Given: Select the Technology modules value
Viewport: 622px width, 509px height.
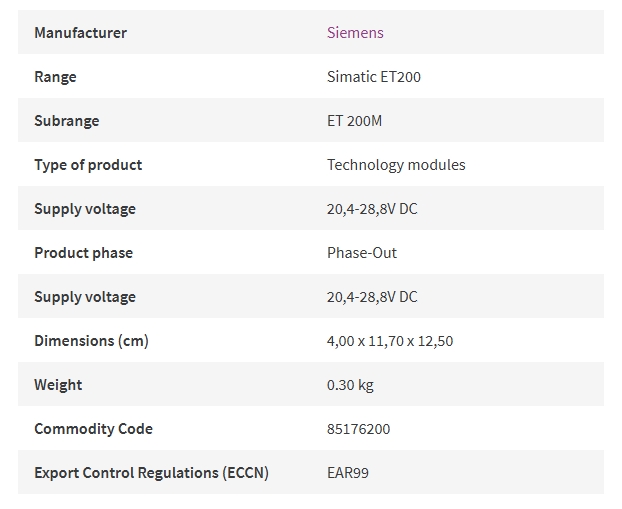Looking at the screenshot, I should tap(396, 165).
